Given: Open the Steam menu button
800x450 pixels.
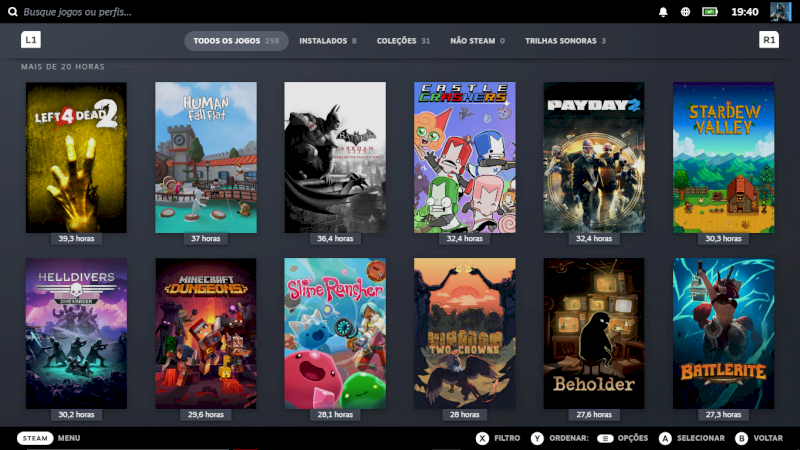Looking at the screenshot, I should [x=35, y=438].
